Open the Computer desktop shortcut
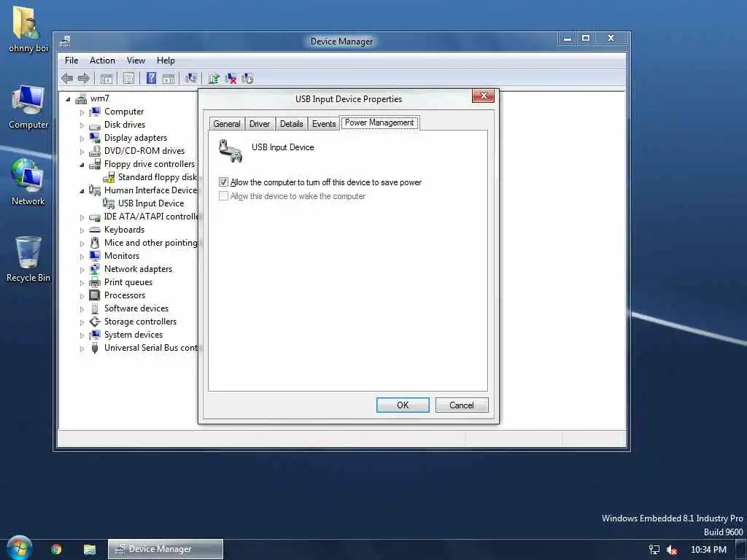Viewport: 747px width, 560px height. tap(28, 107)
